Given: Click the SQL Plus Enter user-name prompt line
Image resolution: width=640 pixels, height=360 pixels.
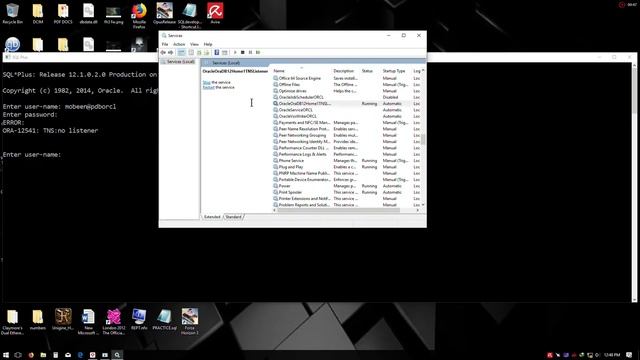Looking at the screenshot, I should [x=32, y=155].
